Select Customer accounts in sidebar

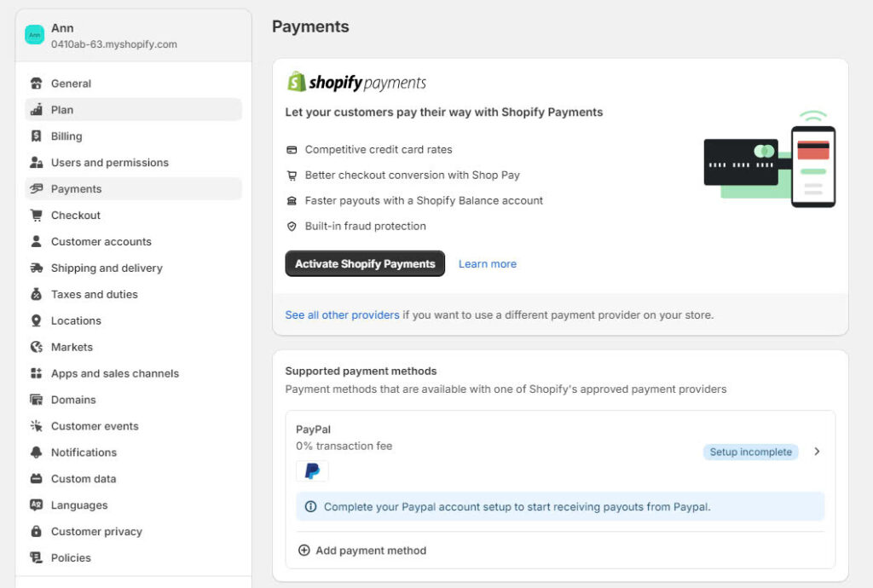(x=134, y=241)
